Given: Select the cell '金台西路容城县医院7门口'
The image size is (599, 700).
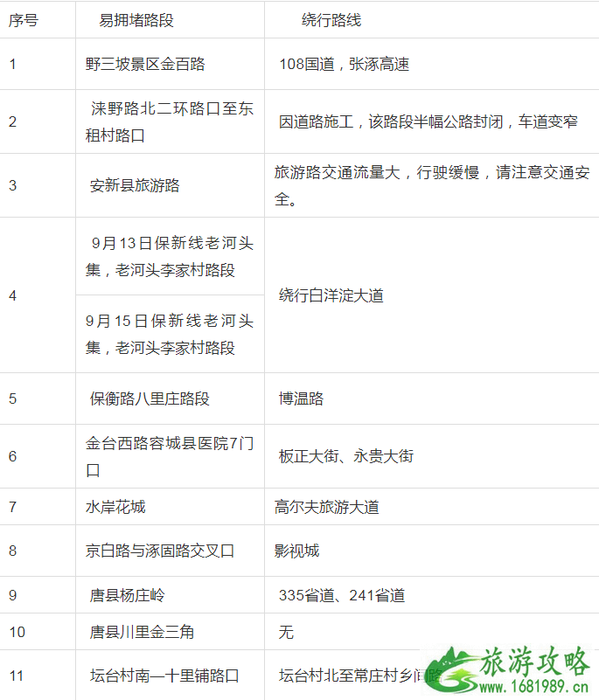Looking at the screenshot, I should (x=170, y=456).
